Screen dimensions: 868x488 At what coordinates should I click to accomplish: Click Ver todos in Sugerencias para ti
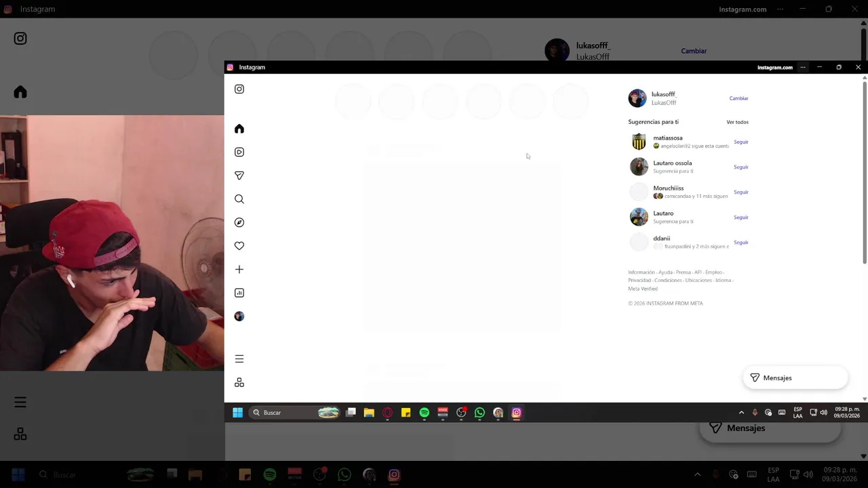coord(737,122)
